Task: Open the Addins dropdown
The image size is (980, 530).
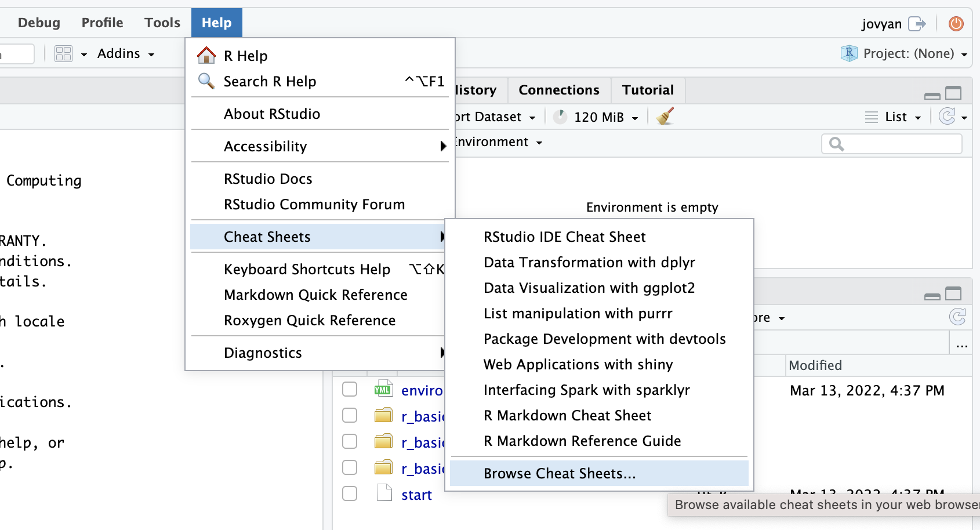Action: 125,54
